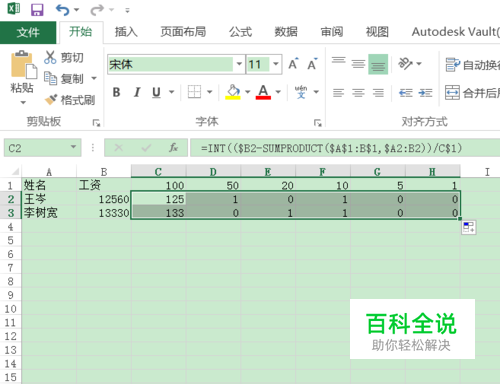Click the 剪切 (Cut) scissors button
Viewport: 500px width, 384px height.
(64, 58)
